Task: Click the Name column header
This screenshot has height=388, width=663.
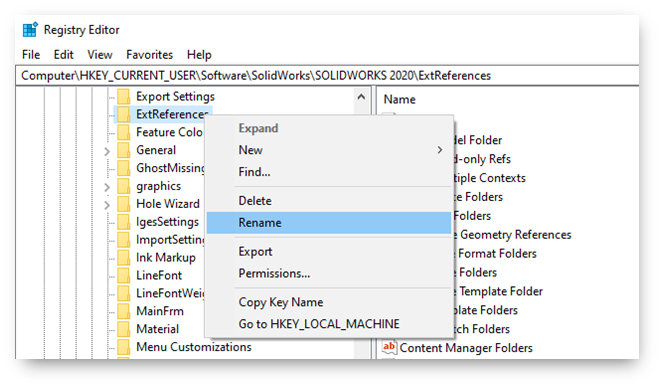Action: click(400, 99)
